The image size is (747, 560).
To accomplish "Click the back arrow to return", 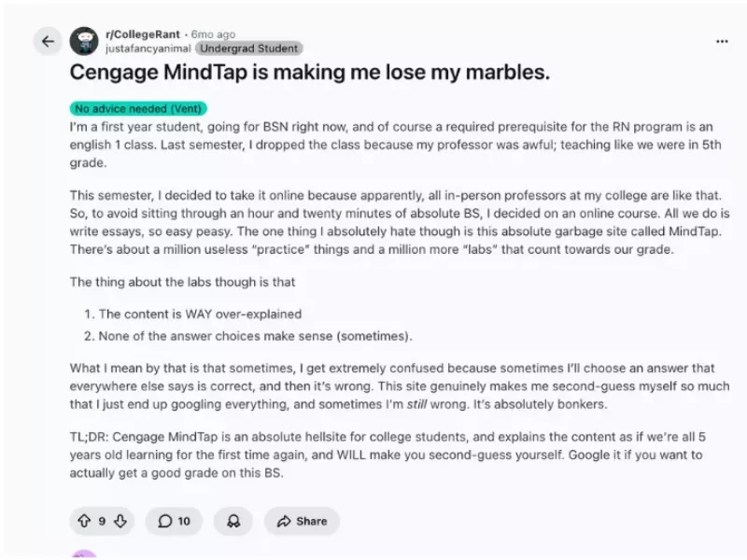I will pyautogui.click(x=48, y=41).
